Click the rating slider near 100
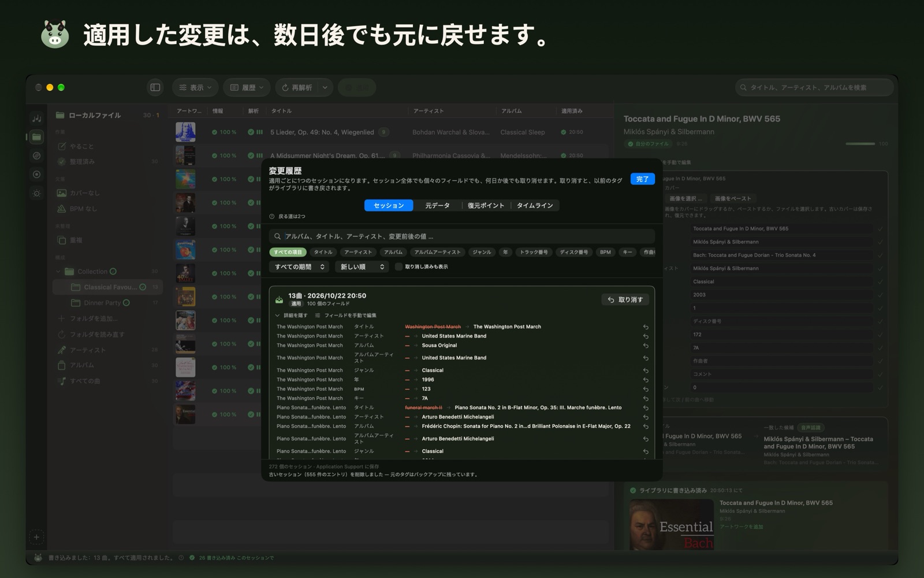 tap(860, 143)
